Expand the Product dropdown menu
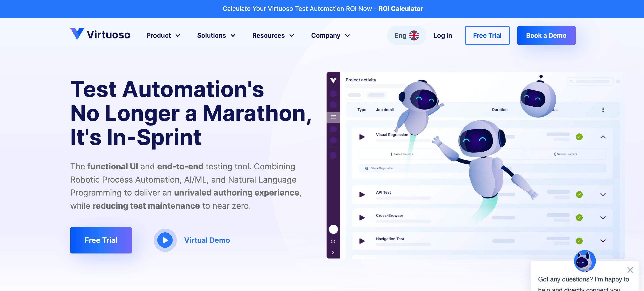 [x=164, y=35]
